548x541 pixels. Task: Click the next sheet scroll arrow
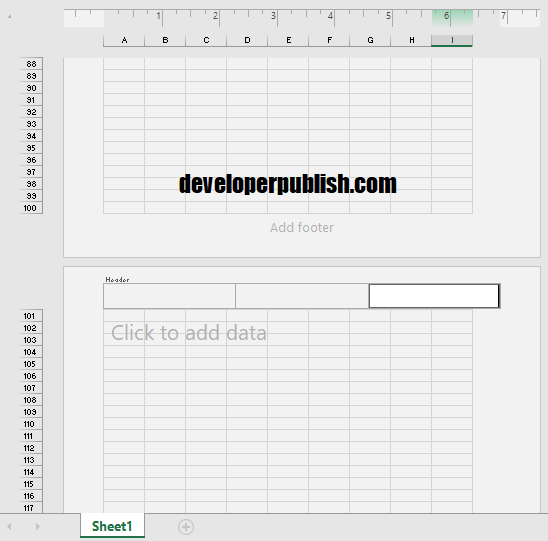pos(38,526)
